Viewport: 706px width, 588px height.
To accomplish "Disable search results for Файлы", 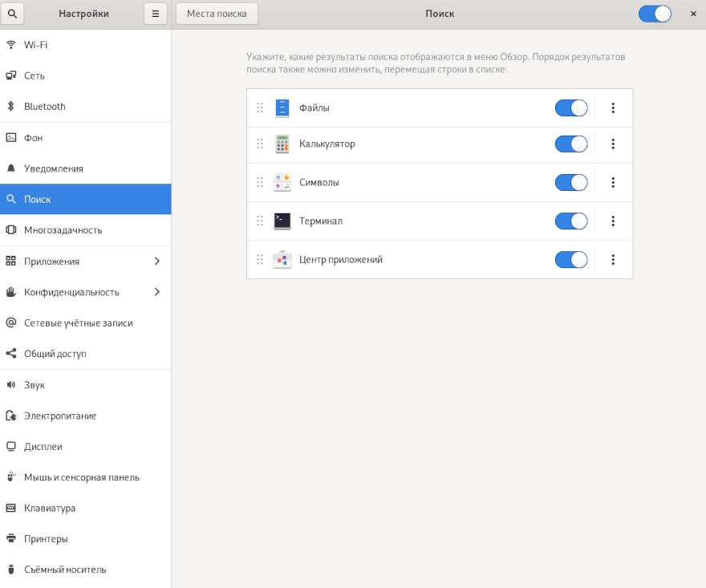I will pyautogui.click(x=570, y=108).
